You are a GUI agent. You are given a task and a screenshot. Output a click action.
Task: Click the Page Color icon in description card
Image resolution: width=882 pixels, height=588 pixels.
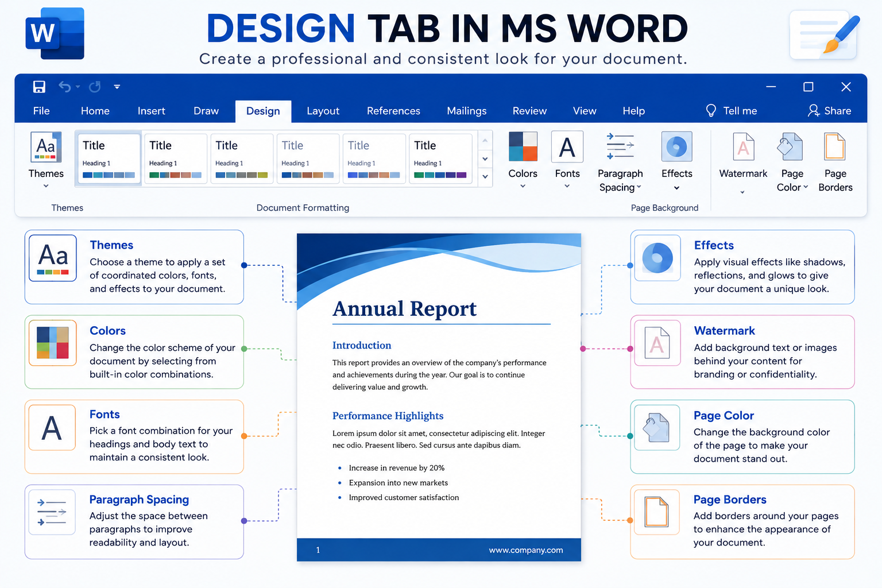click(x=657, y=428)
